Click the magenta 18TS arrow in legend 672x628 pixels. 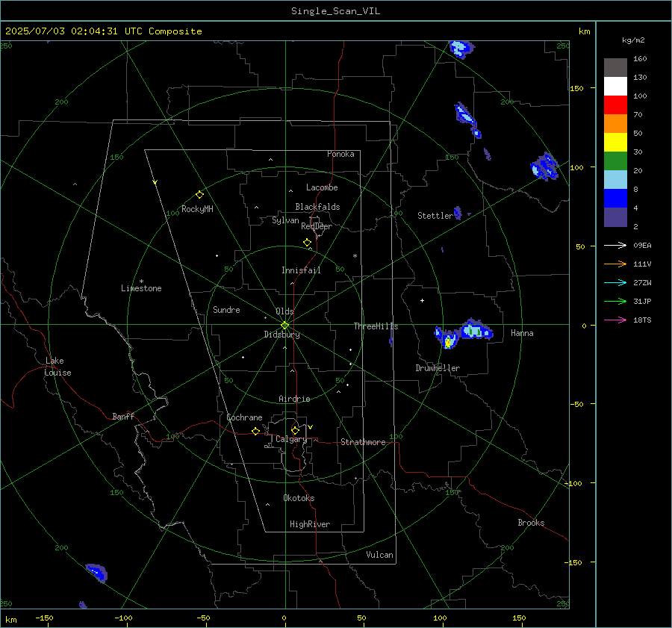[x=615, y=320]
